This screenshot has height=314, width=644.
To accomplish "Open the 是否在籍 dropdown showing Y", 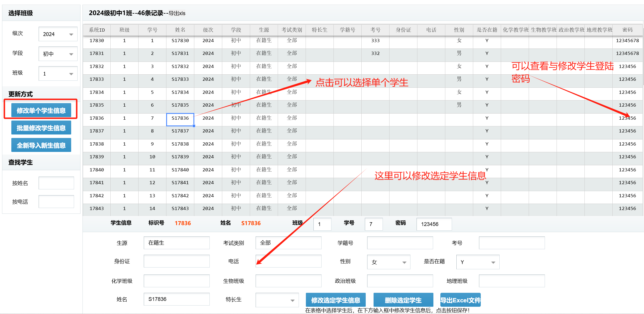I will (478, 262).
